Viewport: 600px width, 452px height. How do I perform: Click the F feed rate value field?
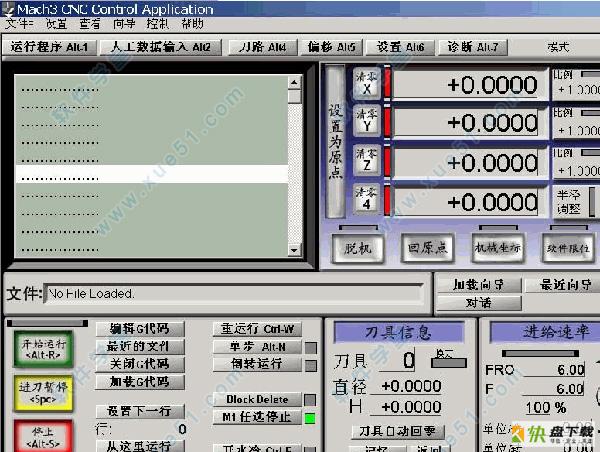(554, 389)
